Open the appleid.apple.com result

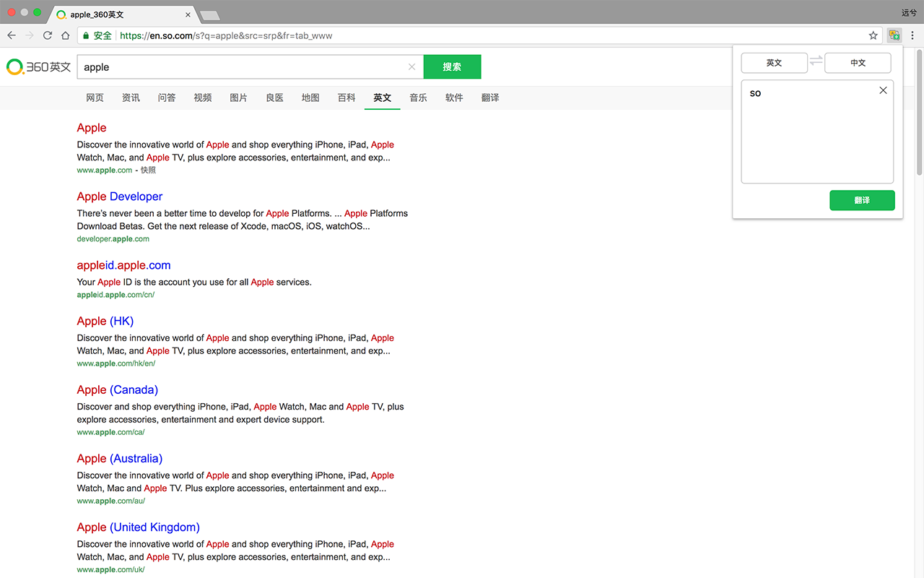[123, 265]
